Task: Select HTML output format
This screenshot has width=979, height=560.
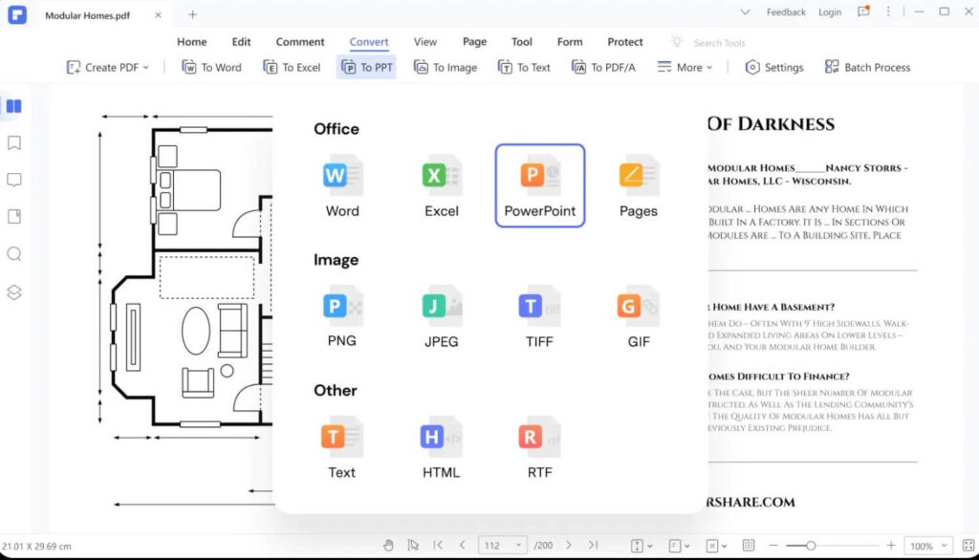Action: [x=442, y=447]
